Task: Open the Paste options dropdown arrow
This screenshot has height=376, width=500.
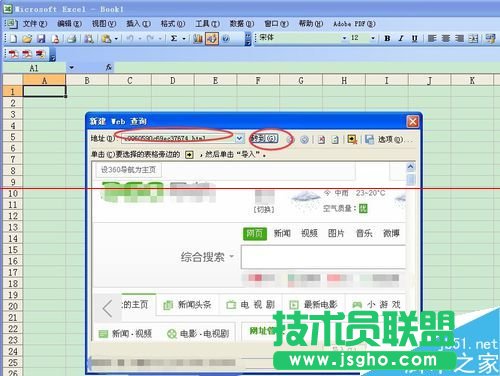Action: click(x=116, y=39)
